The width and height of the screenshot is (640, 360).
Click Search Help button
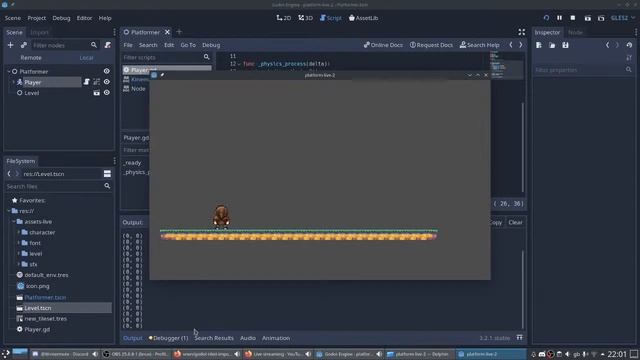tap(480, 45)
